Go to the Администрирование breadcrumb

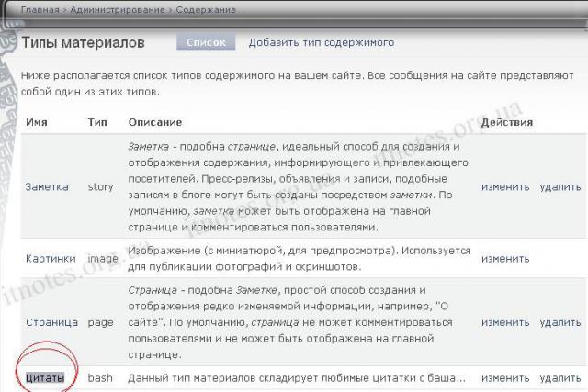click(x=118, y=10)
